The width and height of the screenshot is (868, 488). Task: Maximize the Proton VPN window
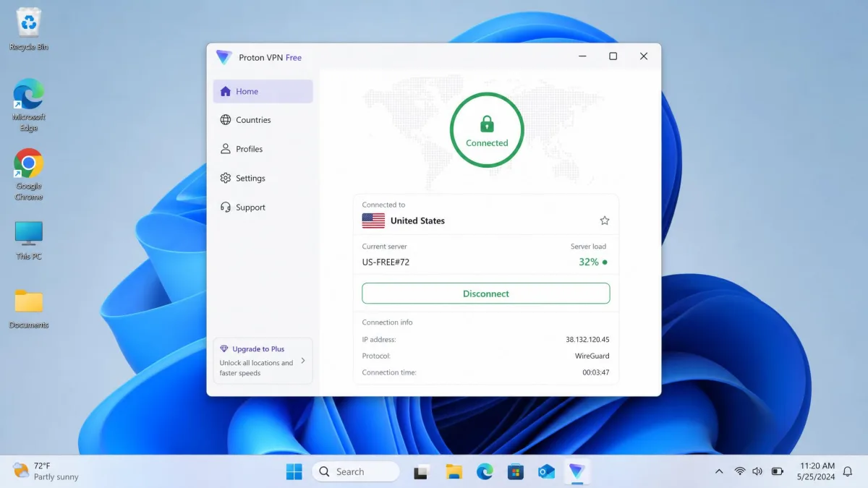613,56
